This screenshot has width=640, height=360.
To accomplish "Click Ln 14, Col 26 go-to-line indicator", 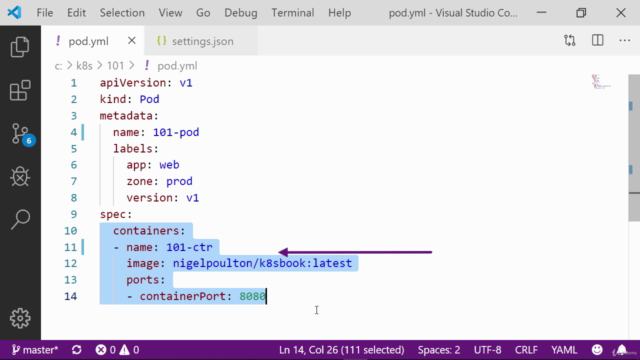I will point(342,350).
